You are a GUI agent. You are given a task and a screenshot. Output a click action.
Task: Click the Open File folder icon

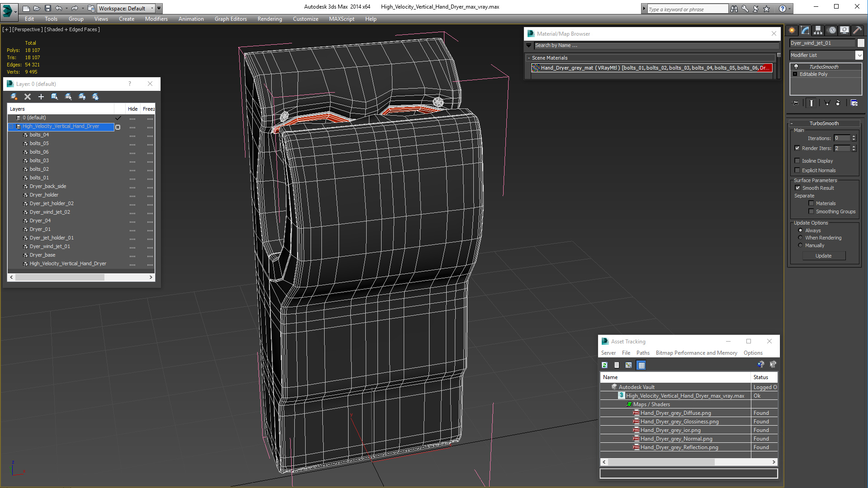coord(37,8)
